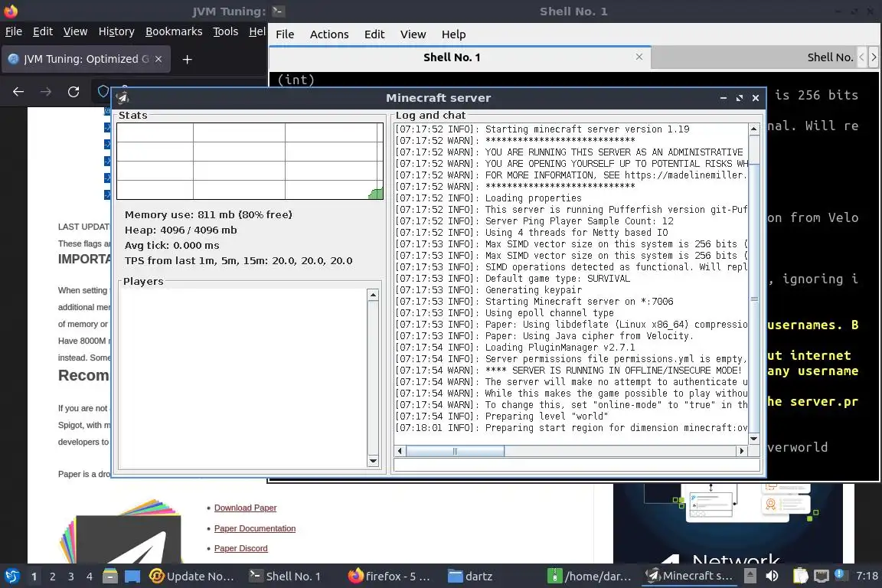Open the Firefox Bookmarks menu
The width and height of the screenshot is (882, 588).
(174, 31)
